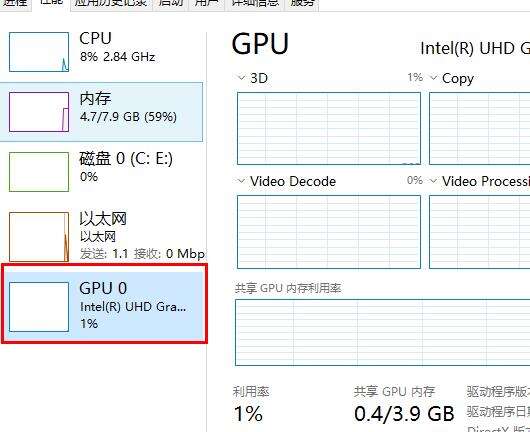Open the Video Processing engine dropdown
The width and height of the screenshot is (530, 432).
click(x=433, y=181)
